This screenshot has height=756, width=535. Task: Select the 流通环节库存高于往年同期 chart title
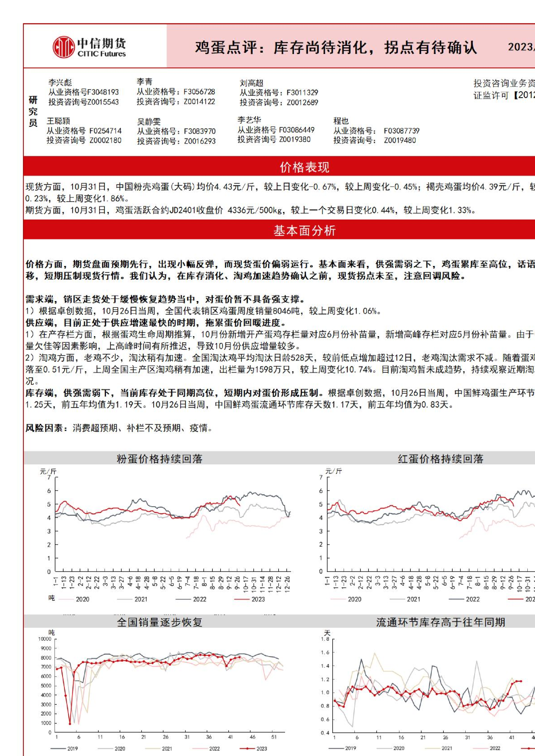pos(440,622)
